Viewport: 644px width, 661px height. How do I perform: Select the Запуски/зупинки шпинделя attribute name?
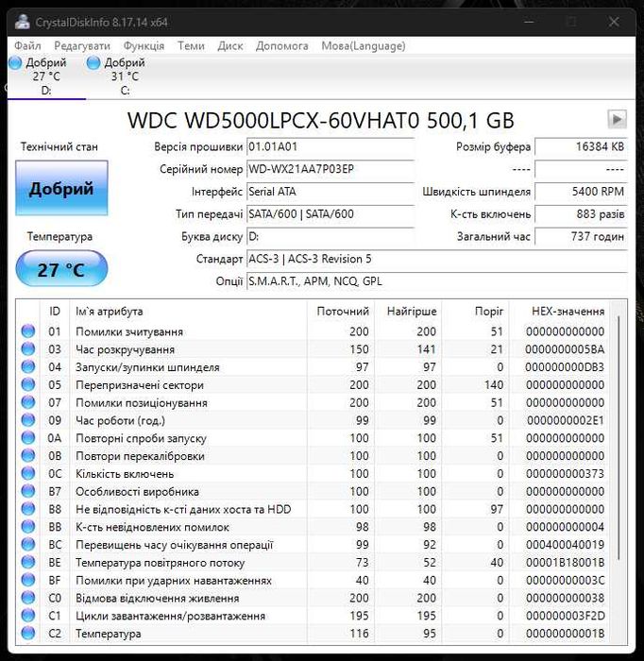(147, 367)
